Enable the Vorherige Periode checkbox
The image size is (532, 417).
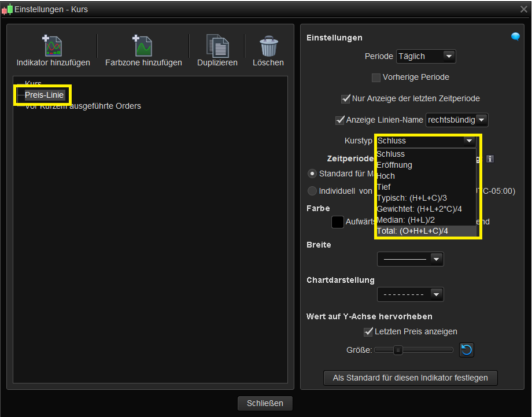coord(376,78)
